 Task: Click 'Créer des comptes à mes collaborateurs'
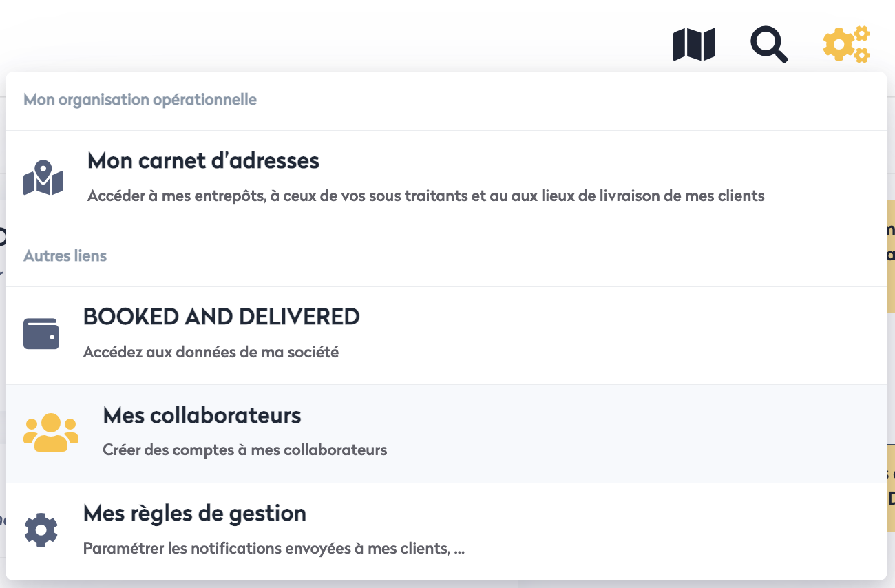[244, 450]
